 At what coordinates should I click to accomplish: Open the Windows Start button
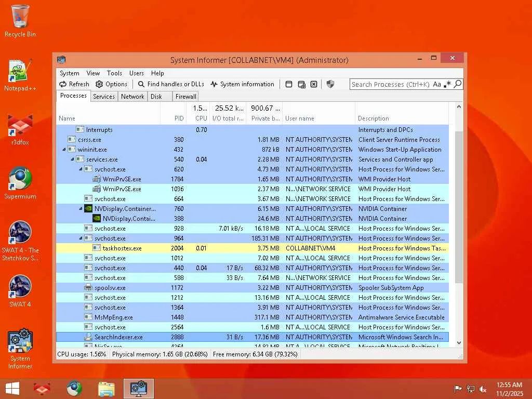(x=12, y=389)
